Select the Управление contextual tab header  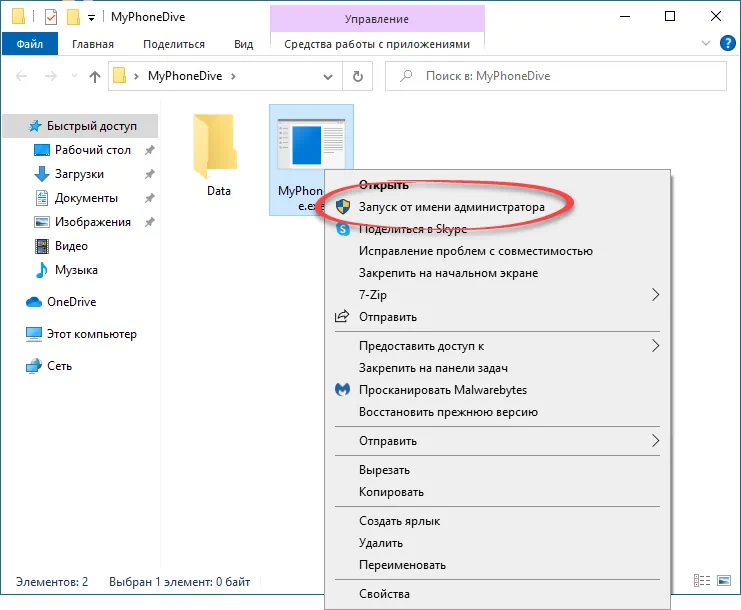point(377,19)
